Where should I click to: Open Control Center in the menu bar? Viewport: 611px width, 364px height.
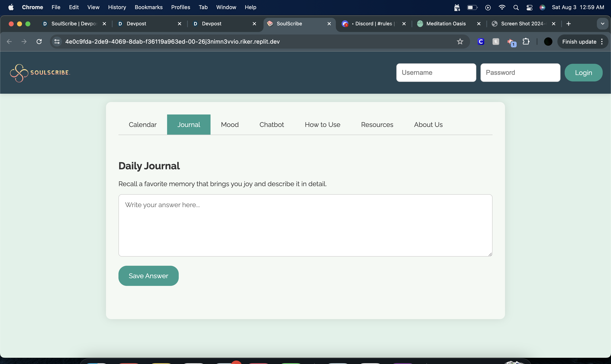point(529,7)
